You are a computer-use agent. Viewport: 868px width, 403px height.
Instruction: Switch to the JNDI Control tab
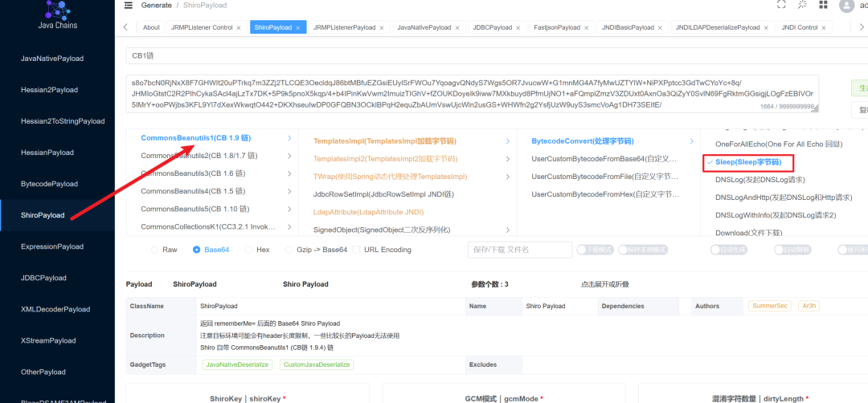tap(800, 27)
